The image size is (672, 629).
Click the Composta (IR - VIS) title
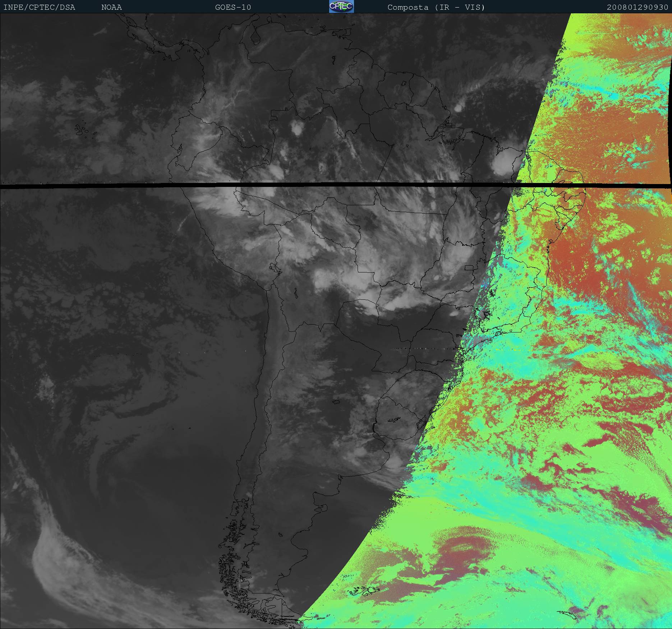point(436,7)
